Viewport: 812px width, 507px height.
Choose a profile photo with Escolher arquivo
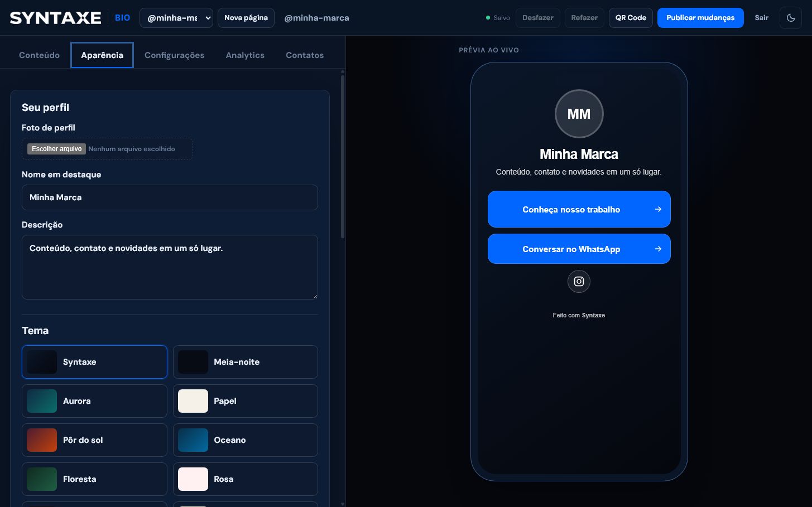pyautogui.click(x=57, y=149)
